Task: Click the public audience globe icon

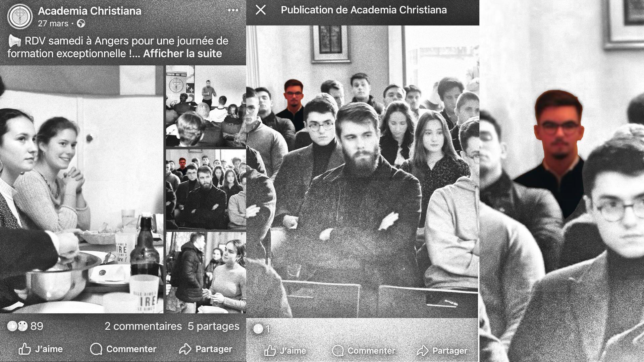Action: [81, 23]
